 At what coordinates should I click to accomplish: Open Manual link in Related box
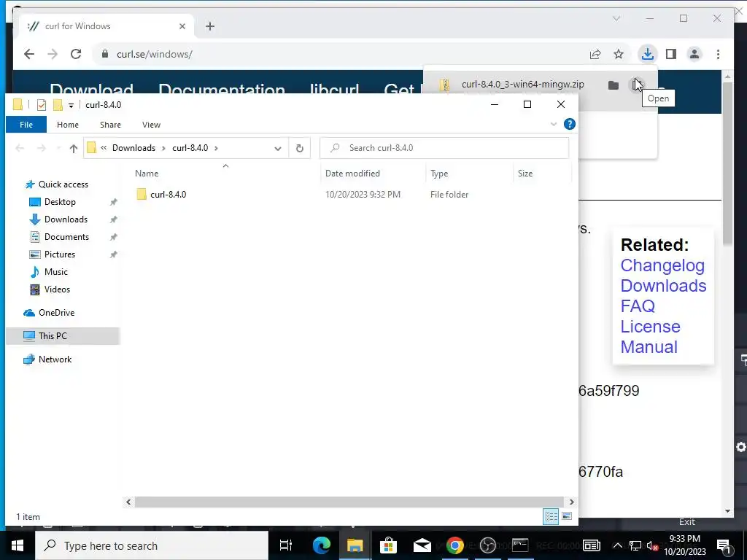click(649, 347)
